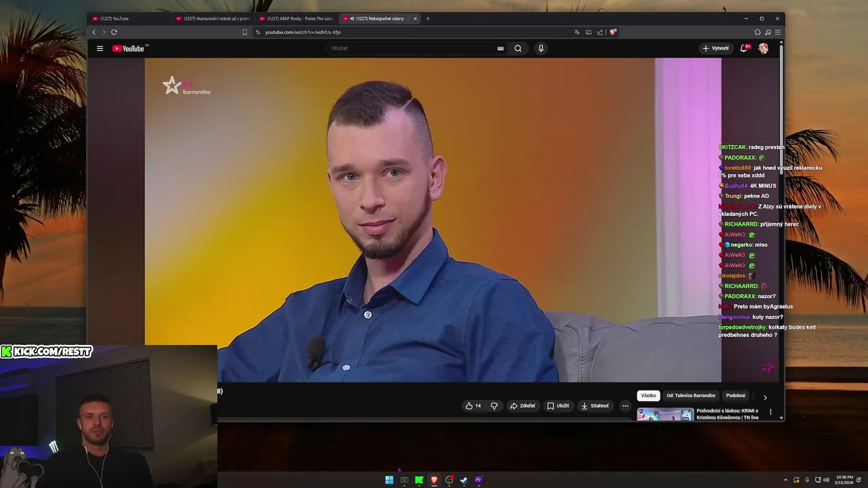Open options menu for Podvodníci s láskou video
Screen dimensions: 868x488
tap(770, 411)
